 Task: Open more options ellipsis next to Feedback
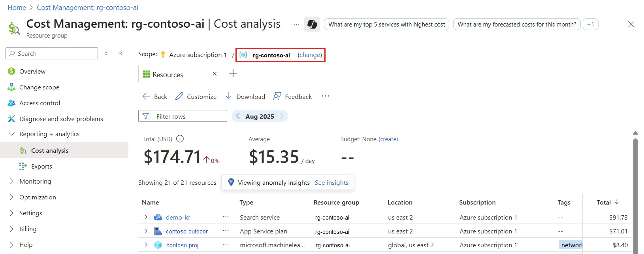click(326, 96)
